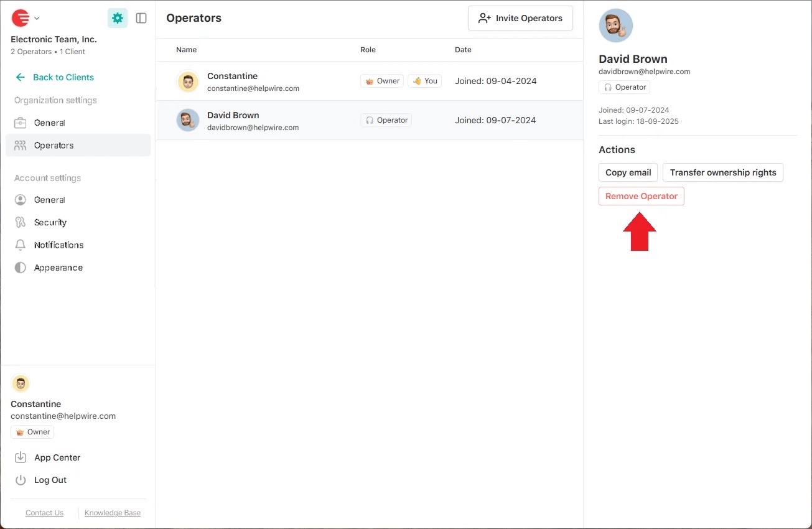The height and width of the screenshot is (529, 812).
Task: Click the Date column header
Action: (463, 50)
